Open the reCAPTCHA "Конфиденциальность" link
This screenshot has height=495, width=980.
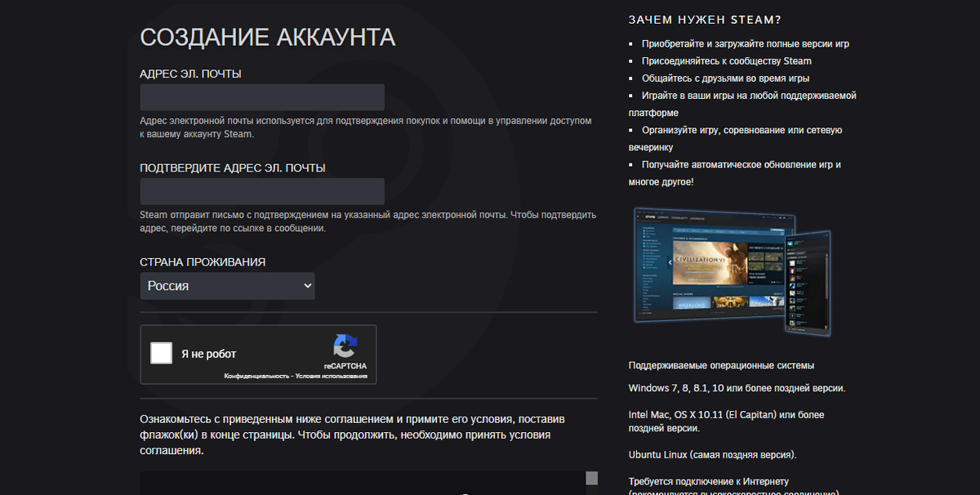coord(257,376)
